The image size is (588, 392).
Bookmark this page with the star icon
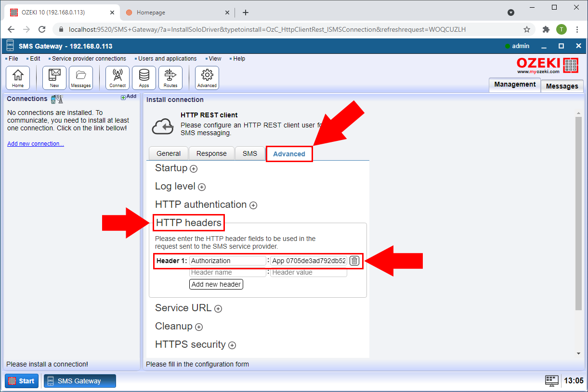pyautogui.click(x=527, y=29)
